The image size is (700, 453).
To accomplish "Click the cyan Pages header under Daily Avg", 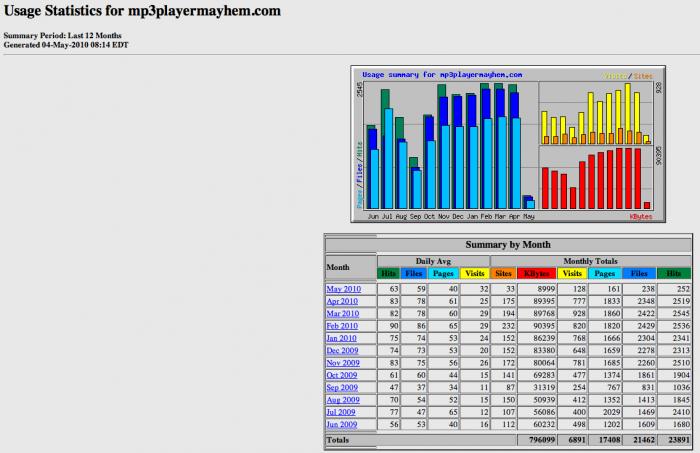I will click(x=443, y=273).
